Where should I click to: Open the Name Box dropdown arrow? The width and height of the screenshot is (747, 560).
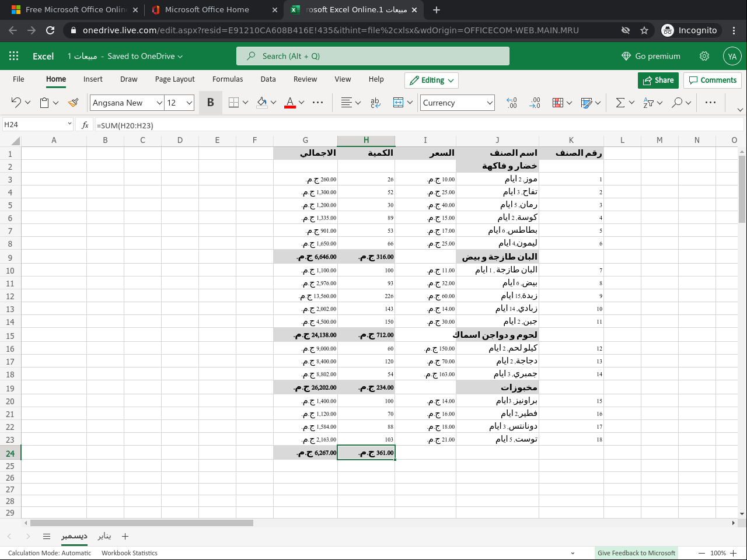click(x=69, y=124)
